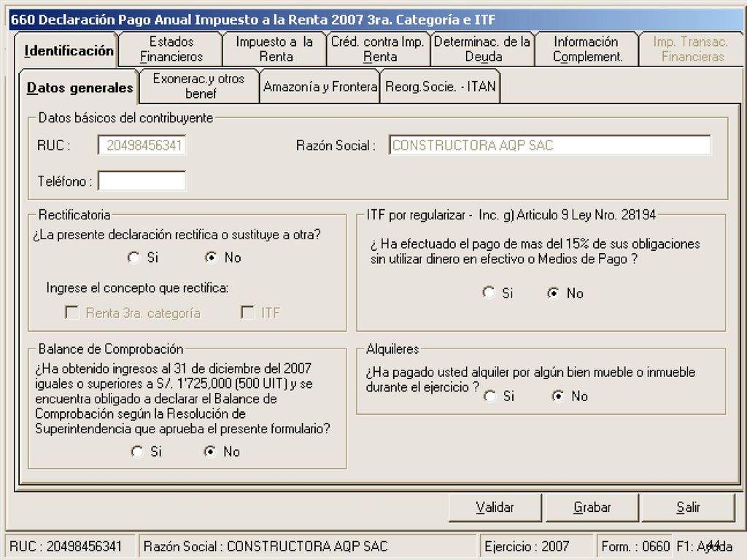Pick Si in the Alquileres section
The width and height of the screenshot is (747, 560).
[489, 396]
